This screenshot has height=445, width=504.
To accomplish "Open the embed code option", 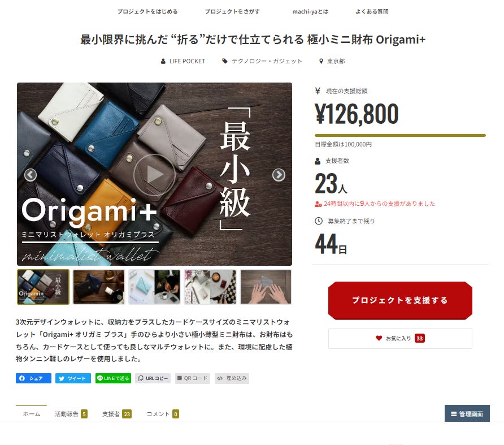I will pyautogui.click(x=232, y=378).
